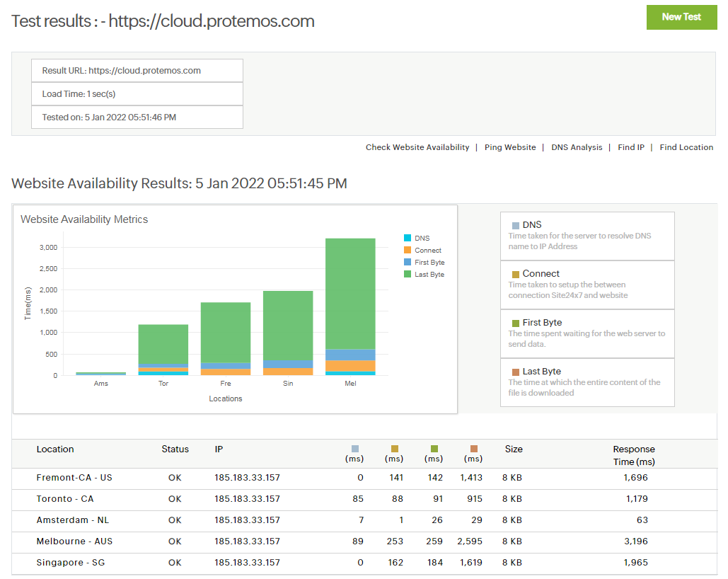Click the gray-blue DNS column icon in table header

[x=355, y=449]
